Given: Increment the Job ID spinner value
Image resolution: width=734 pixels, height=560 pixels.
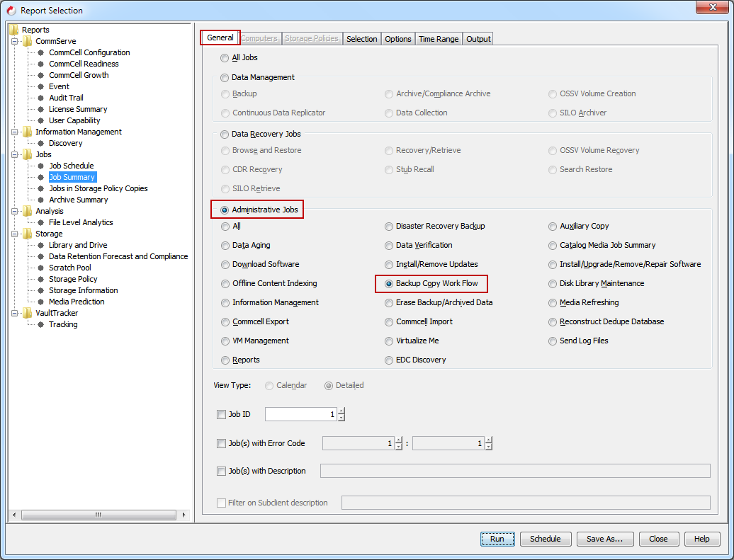Looking at the screenshot, I should (341, 411).
